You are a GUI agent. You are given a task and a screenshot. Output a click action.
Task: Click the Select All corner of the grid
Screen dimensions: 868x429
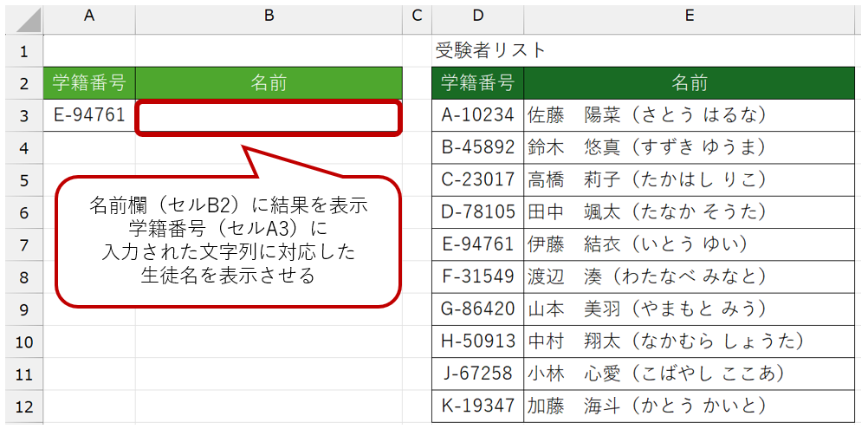coord(23,15)
